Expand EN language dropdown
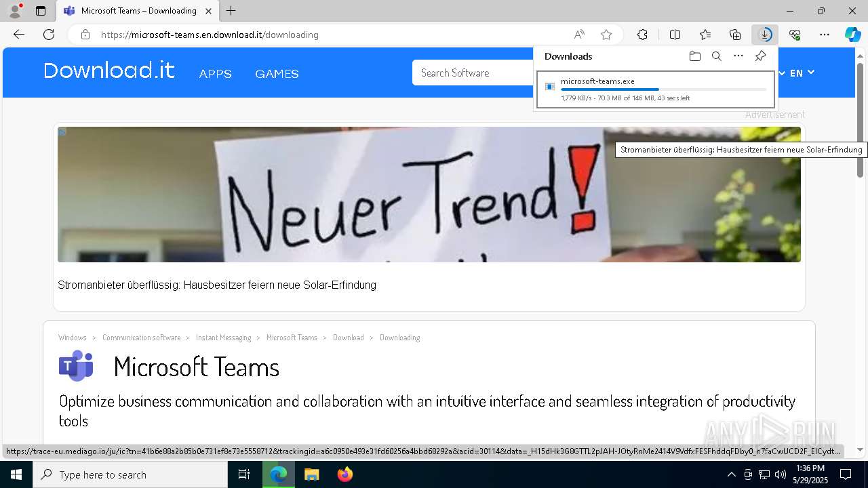 (802, 73)
